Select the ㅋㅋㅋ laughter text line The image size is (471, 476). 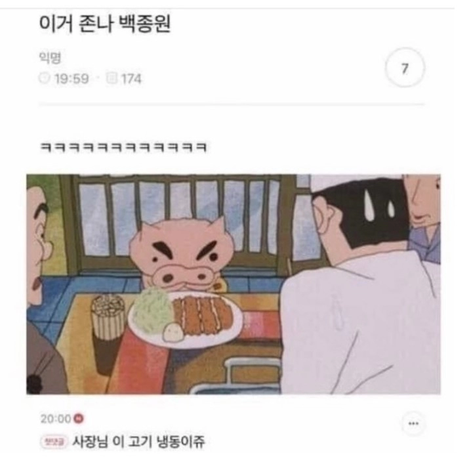(x=123, y=148)
